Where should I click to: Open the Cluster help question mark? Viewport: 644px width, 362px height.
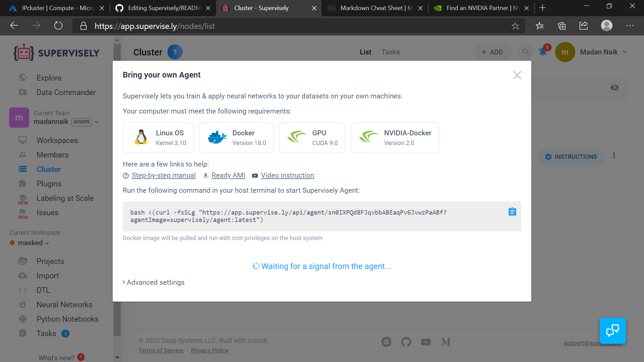tap(175, 52)
